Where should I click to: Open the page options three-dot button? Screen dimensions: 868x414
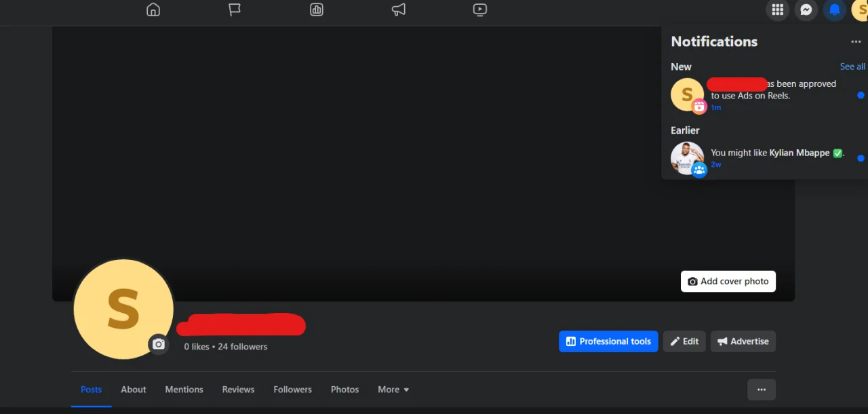762,390
